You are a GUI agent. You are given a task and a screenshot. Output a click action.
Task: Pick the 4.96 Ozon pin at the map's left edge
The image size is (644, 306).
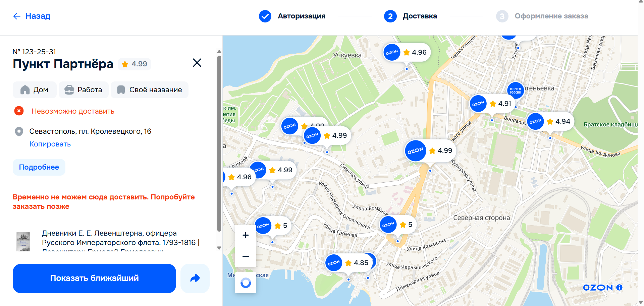(239, 177)
